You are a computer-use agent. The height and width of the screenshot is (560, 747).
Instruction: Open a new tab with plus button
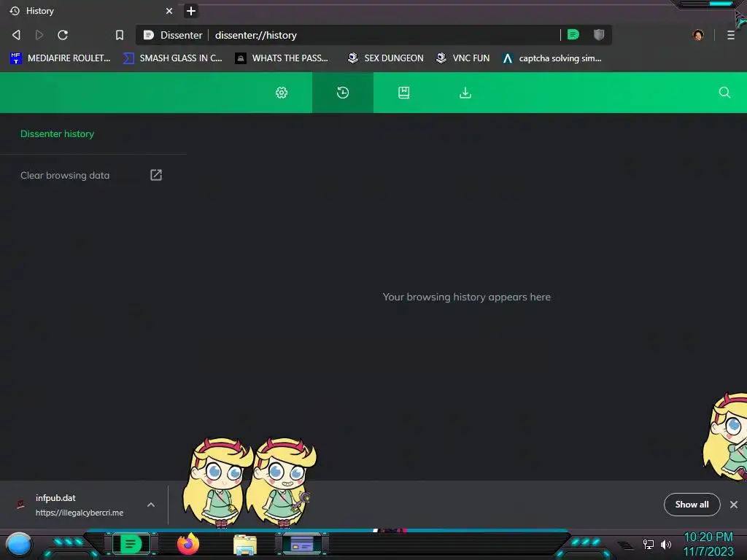(191, 11)
